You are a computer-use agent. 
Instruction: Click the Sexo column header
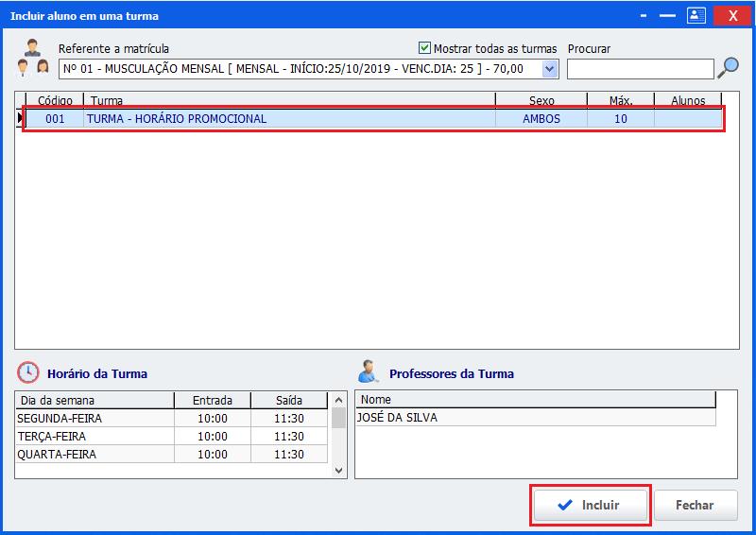pos(541,100)
